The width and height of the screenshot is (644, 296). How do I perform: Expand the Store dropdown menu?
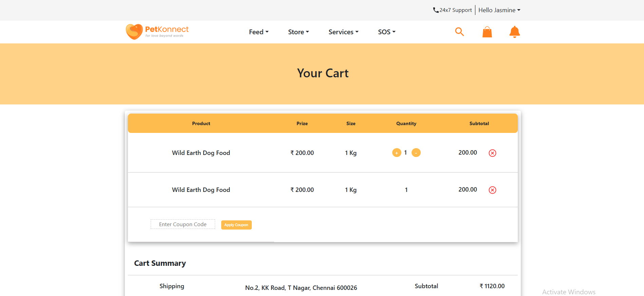pos(299,32)
